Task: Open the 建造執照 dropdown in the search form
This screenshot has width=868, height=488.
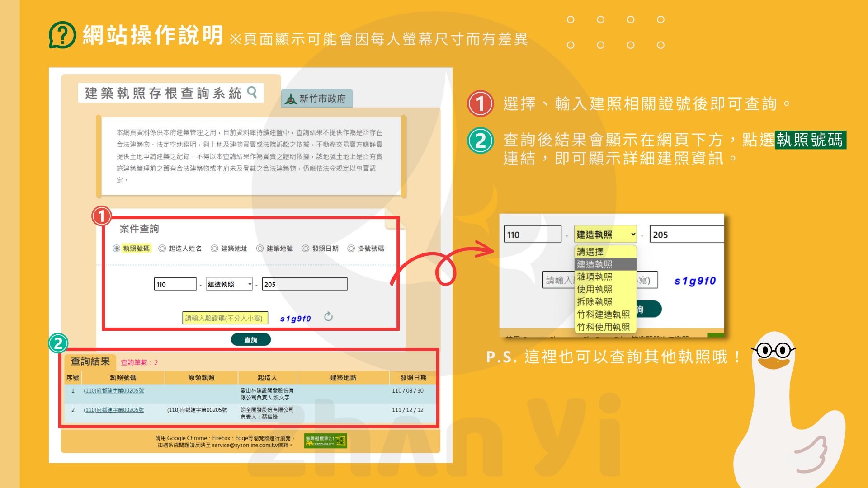Action: pos(229,284)
